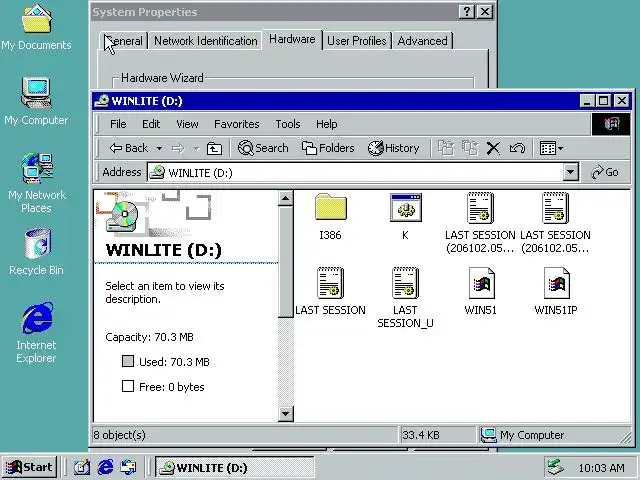The image size is (640, 480).
Task: Launch Outlook Express from quick launch
Action: [129, 467]
